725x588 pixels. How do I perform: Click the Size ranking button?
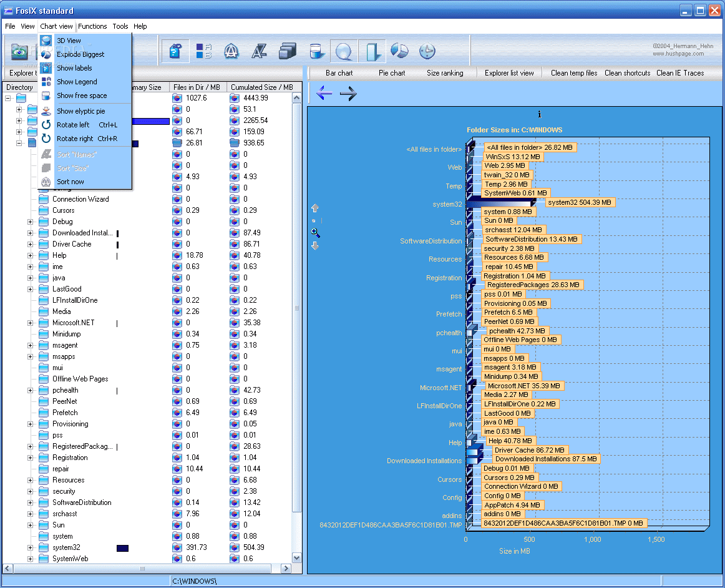pos(445,73)
